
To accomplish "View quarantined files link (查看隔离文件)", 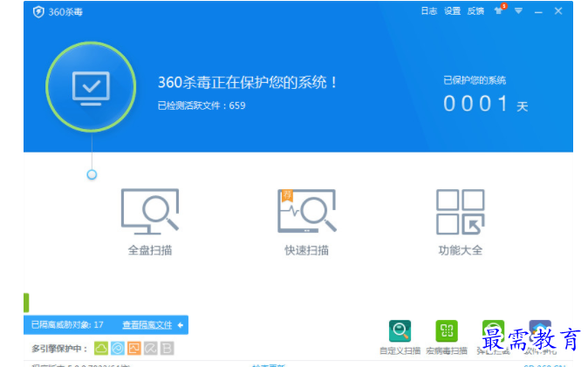I will tap(147, 324).
